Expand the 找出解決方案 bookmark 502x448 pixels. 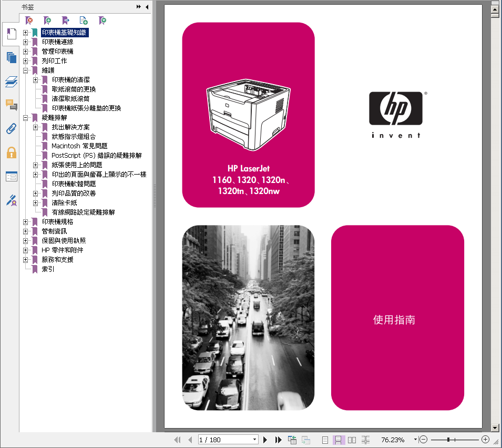36,127
